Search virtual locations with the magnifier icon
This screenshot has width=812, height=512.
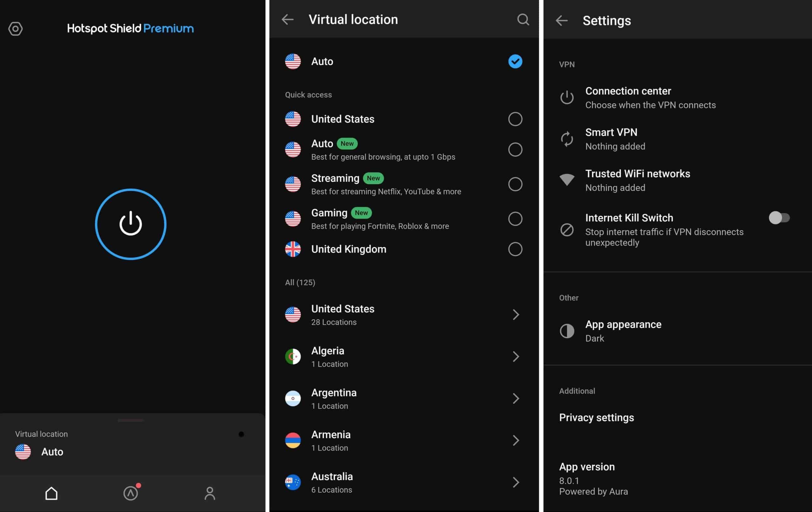click(x=523, y=20)
